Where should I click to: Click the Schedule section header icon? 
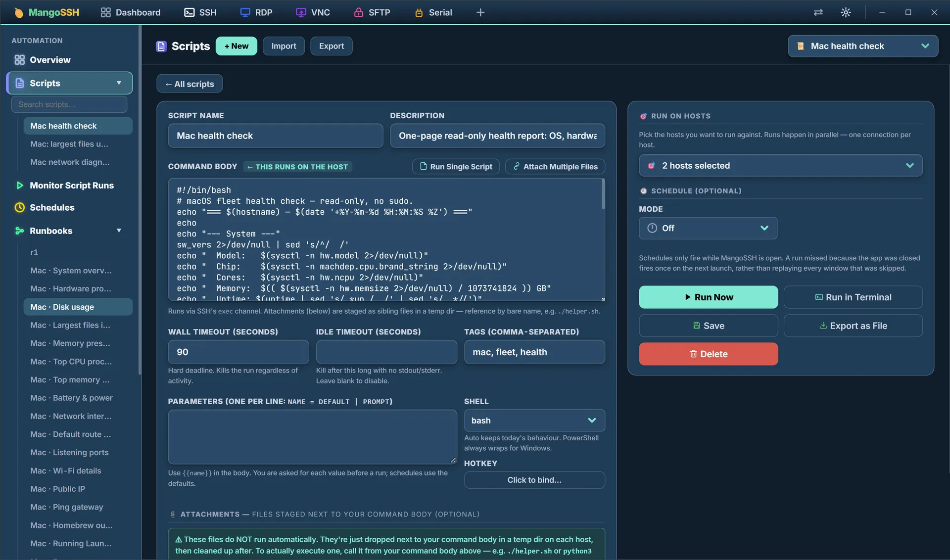[643, 191]
